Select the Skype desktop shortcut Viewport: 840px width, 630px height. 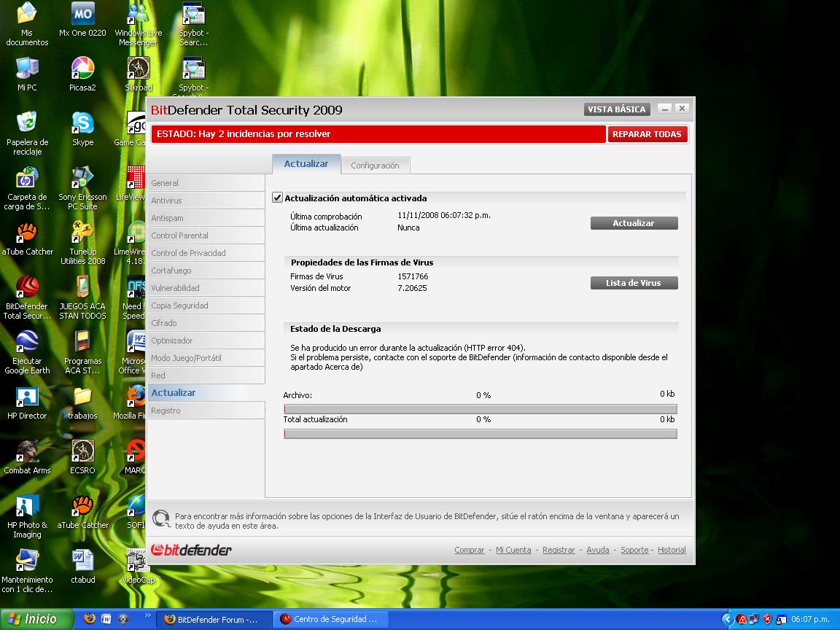[x=82, y=128]
